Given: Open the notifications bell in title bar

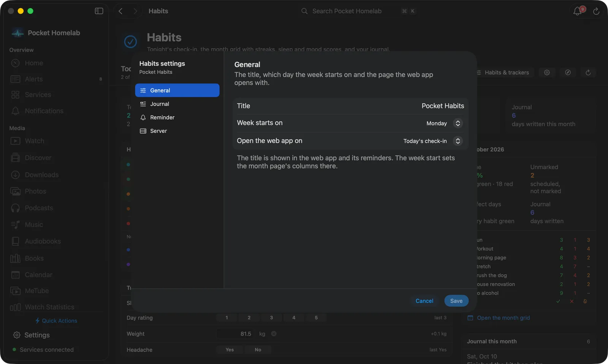Looking at the screenshot, I should click(578, 11).
